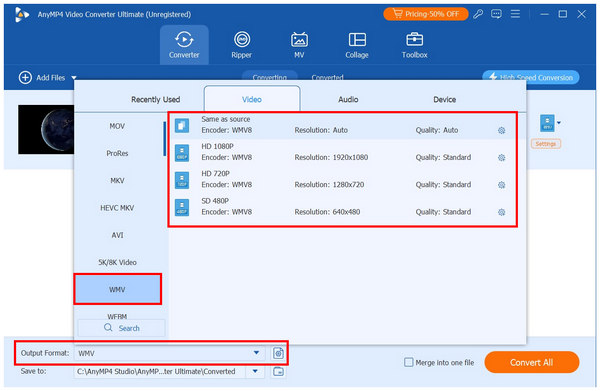Select WMV format in the list
Image resolution: width=600 pixels, height=391 pixels.
pyautogui.click(x=117, y=290)
